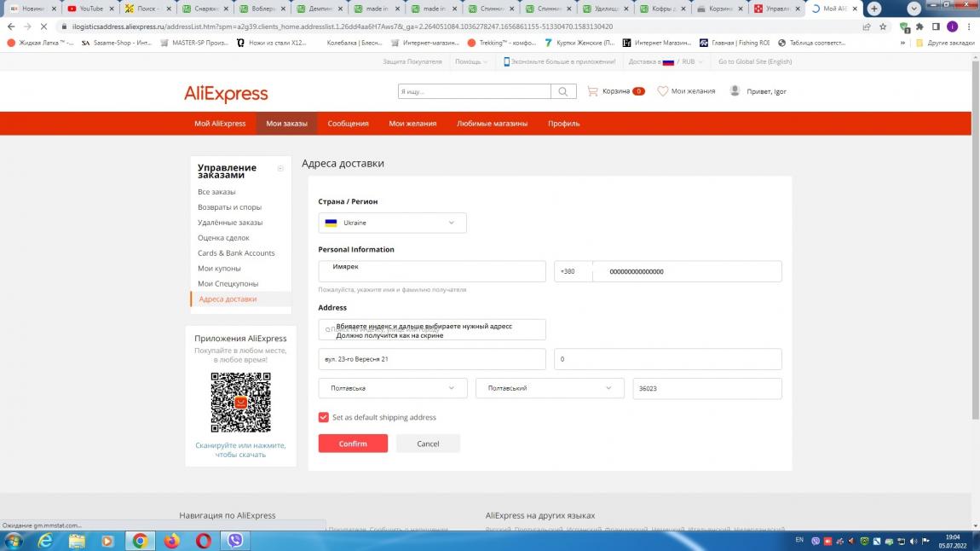
Task: Show more bookmarks with double chevron
Action: click(x=902, y=43)
